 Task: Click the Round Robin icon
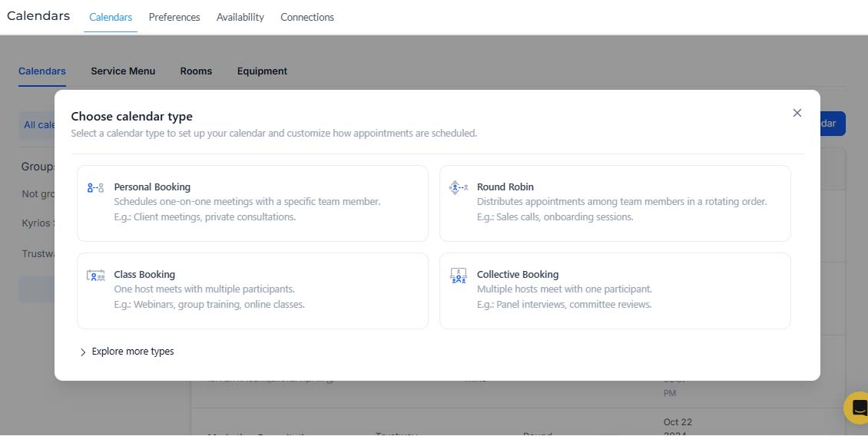(459, 187)
